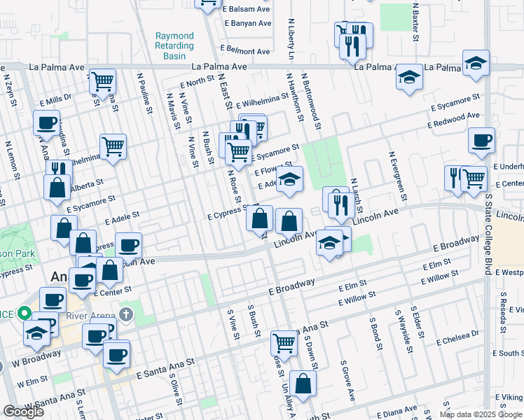Click the Raymond Retarding Basin label
524x420 pixels.
[x=174, y=45]
